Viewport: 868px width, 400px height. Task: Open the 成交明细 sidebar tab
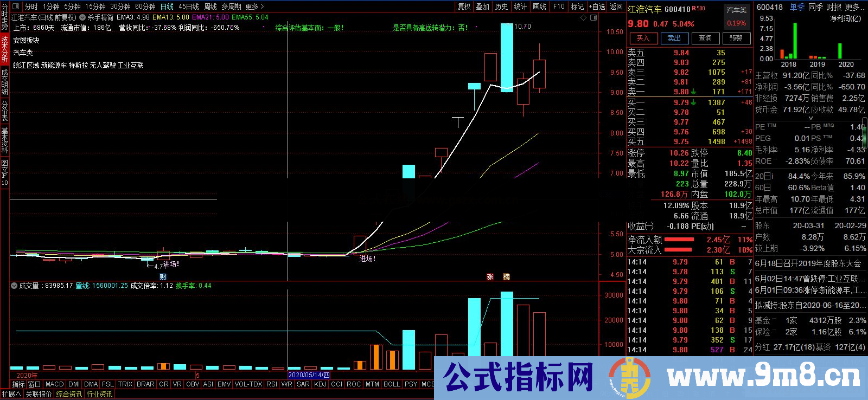coord(4,82)
